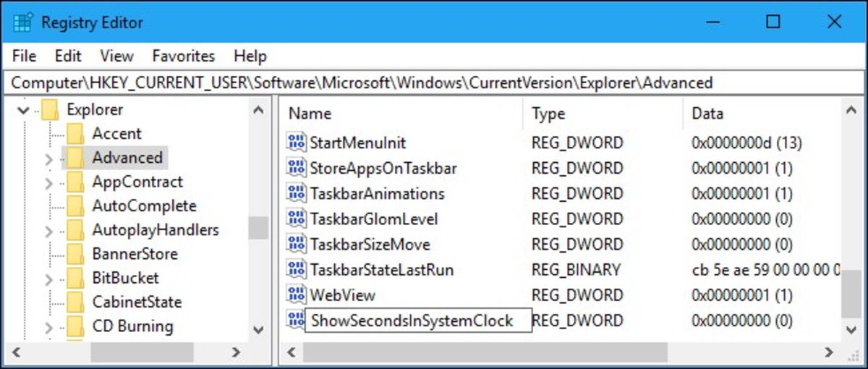Screen dimensions: 868x369
Task: Click the StartMenuInit DWORD value icon
Action: [x=296, y=143]
